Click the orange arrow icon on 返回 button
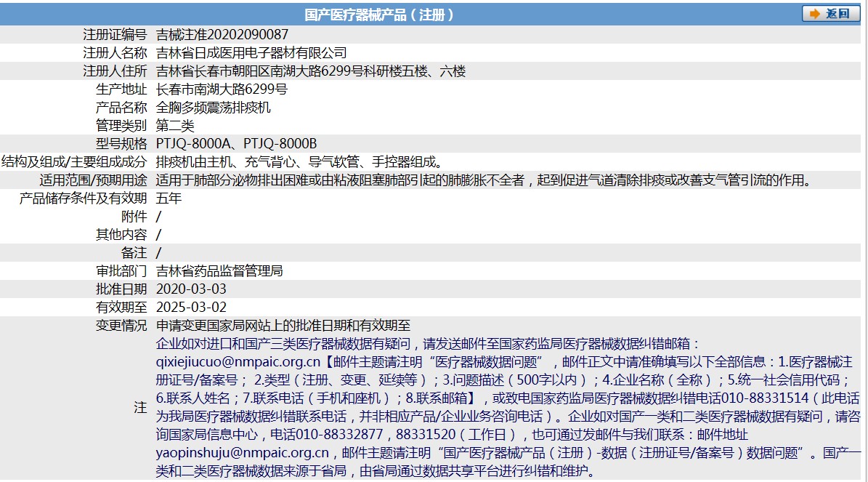 click(x=814, y=14)
